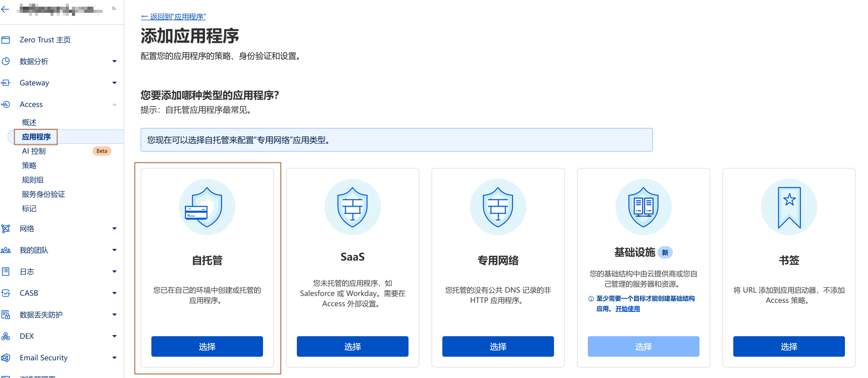Open the 规则组 submenu item
Viewport: 868px width, 378px height.
click(x=33, y=180)
